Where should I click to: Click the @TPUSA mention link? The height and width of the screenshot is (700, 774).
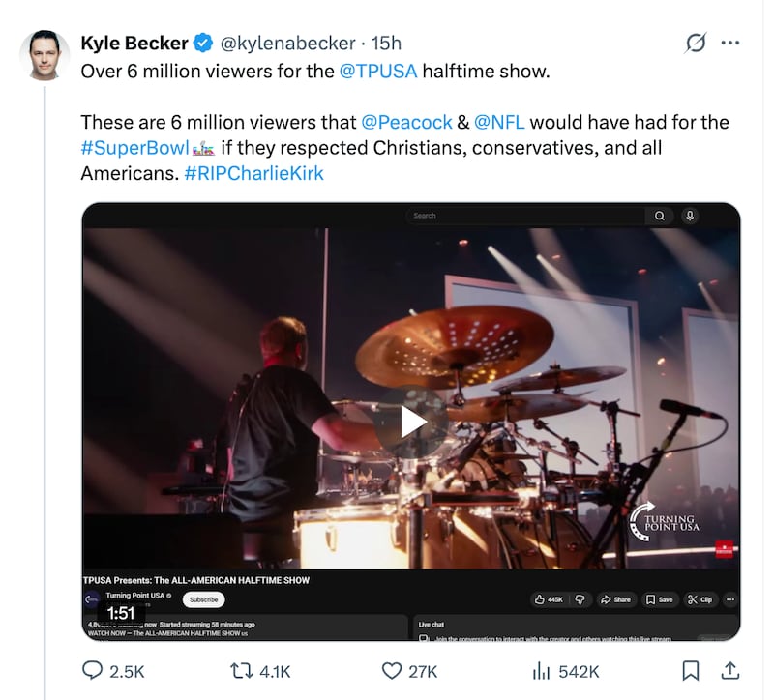pos(379,71)
